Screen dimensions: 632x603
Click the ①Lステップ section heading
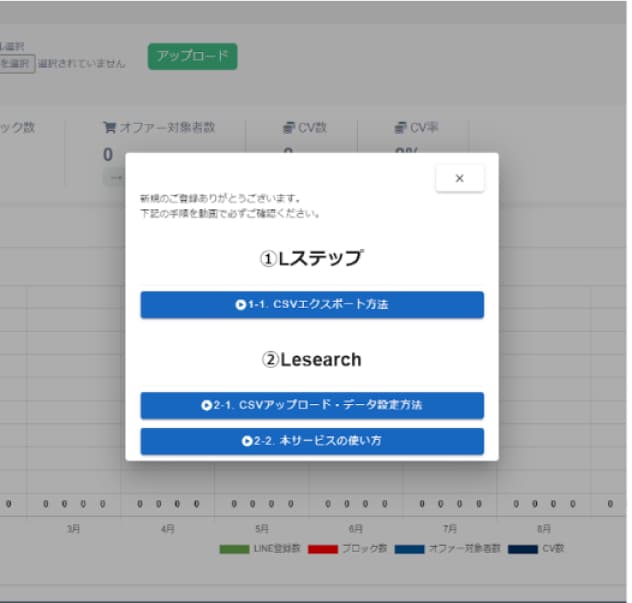312,258
